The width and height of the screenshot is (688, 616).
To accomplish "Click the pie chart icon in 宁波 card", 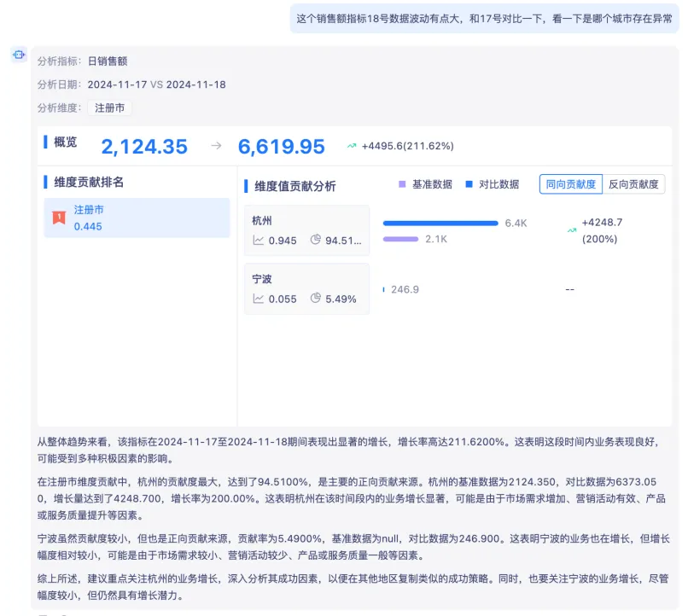I will click(x=315, y=299).
